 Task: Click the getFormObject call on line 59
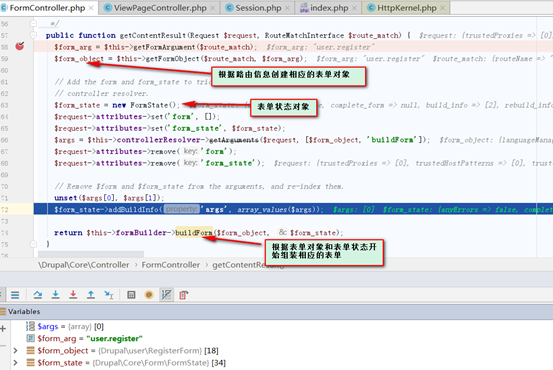170,58
